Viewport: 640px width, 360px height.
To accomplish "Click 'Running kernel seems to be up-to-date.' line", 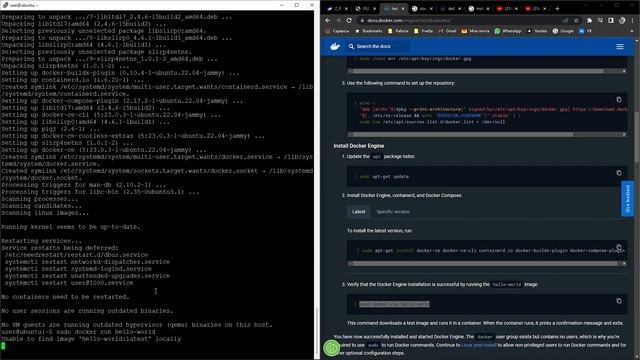I will pos(71,227).
